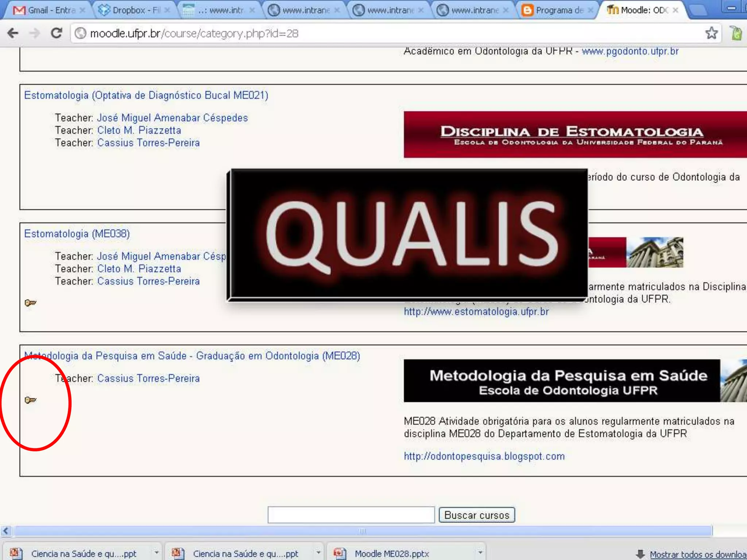Viewport: 747px width, 560px height.
Task: Click the download arrow icon beside Mostrar todos
Action: pyautogui.click(x=640, y=554)
